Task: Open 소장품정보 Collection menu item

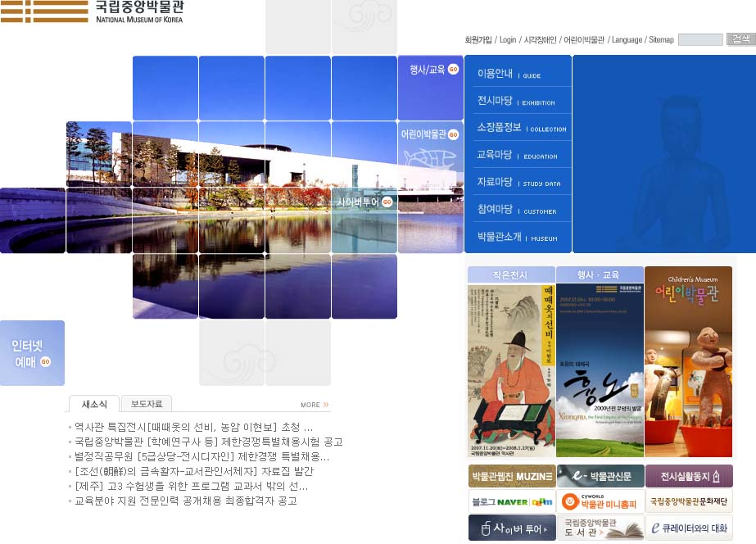Action: click(521, 128)
